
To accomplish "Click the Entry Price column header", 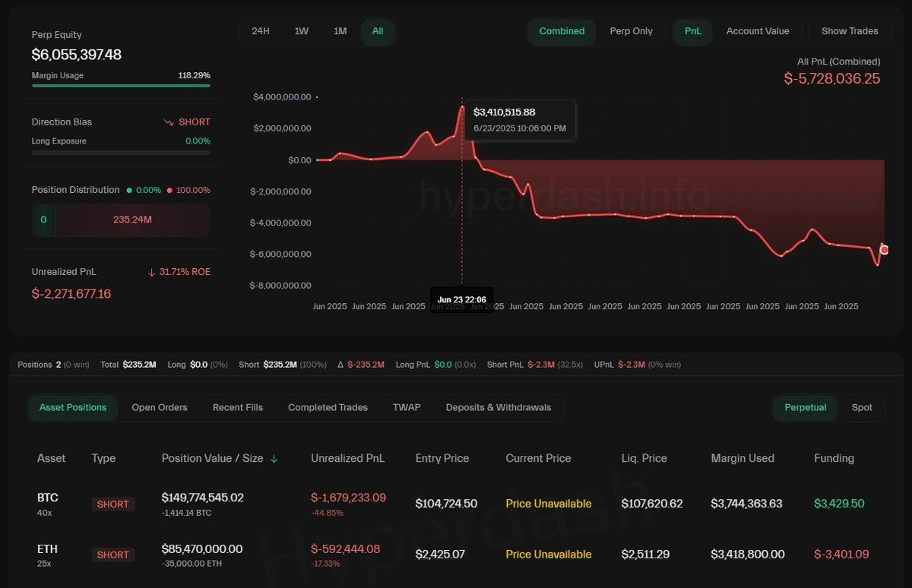I will [442, 458].
